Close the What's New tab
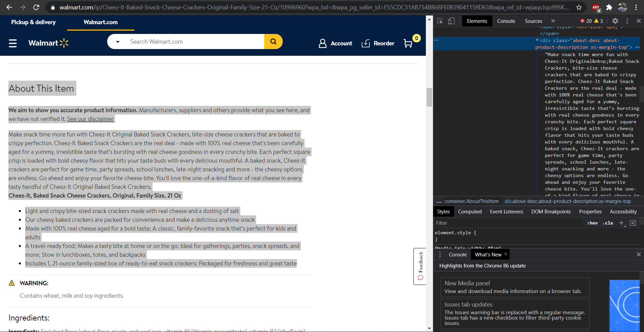 (506, 254)
